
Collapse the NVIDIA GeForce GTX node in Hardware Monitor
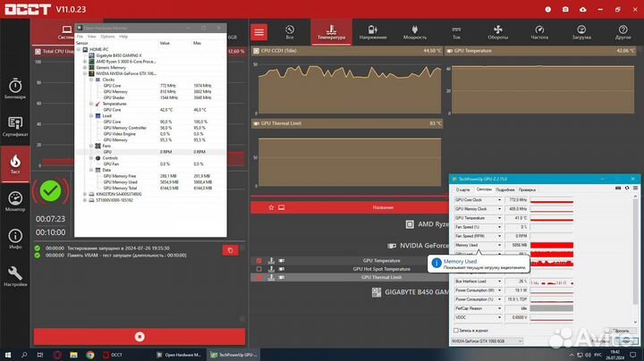click(85, 74)
